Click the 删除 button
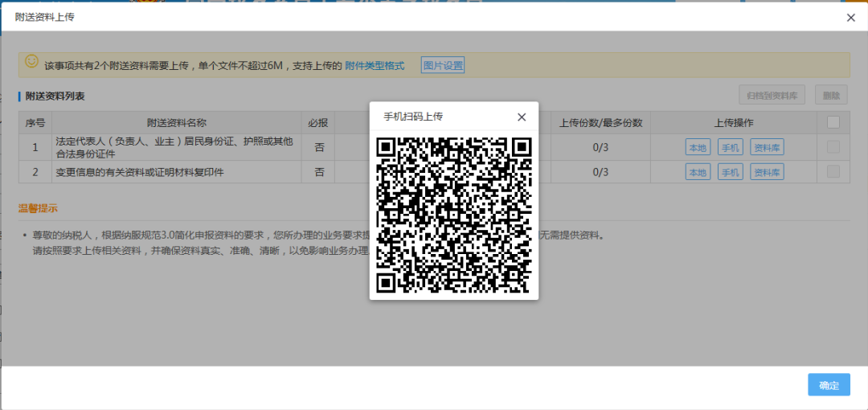 831,96
